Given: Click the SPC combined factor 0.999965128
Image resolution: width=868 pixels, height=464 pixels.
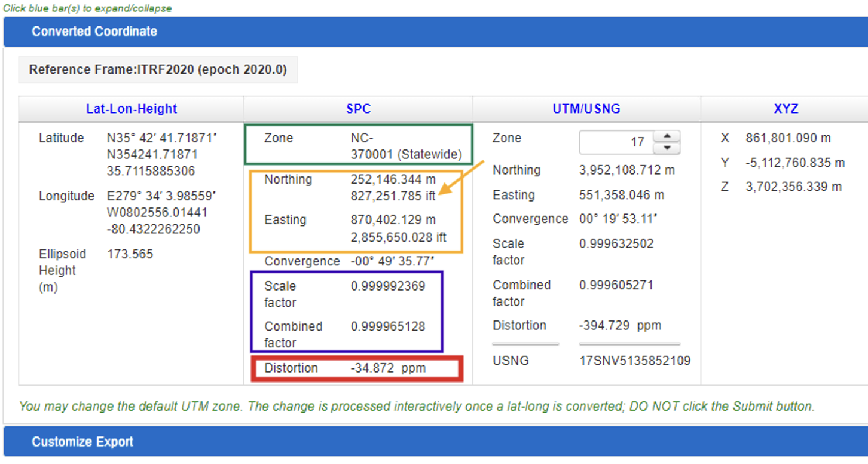Looking at the screenshot, I should pyautogui.click(x=388, y=326).
